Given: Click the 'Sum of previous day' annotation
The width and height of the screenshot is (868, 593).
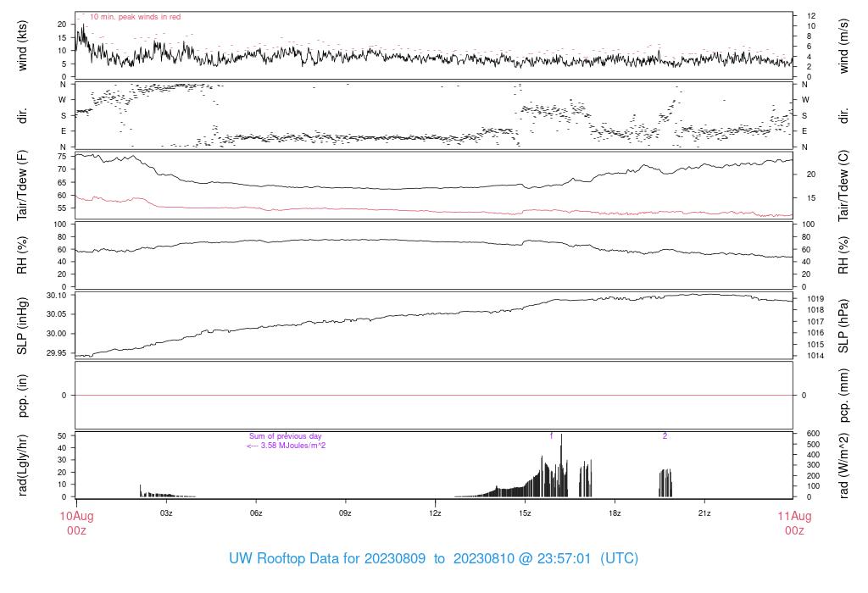Looking at the screenshot, I should click(x=285, y=436).
